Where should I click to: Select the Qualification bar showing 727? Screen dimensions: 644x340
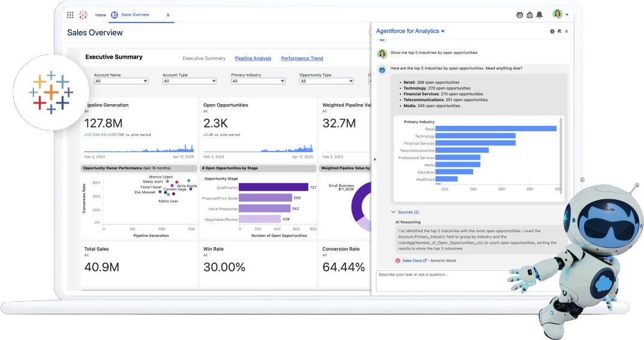(x=274, y=187)
